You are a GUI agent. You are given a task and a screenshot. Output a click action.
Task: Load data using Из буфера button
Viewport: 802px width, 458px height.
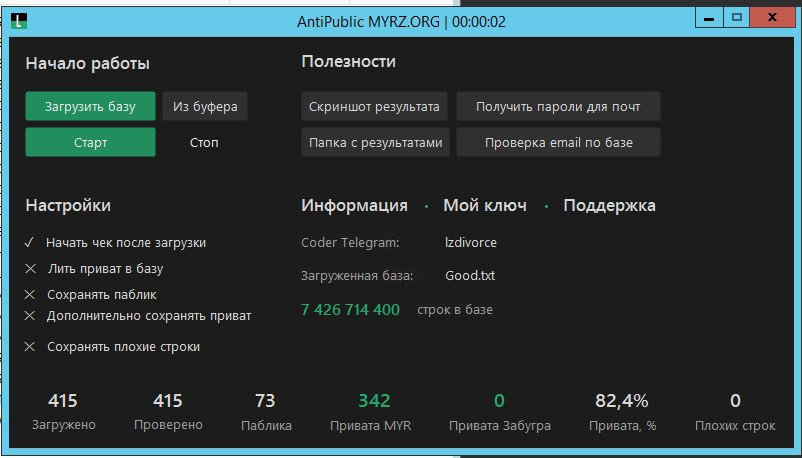coord(205,106)
